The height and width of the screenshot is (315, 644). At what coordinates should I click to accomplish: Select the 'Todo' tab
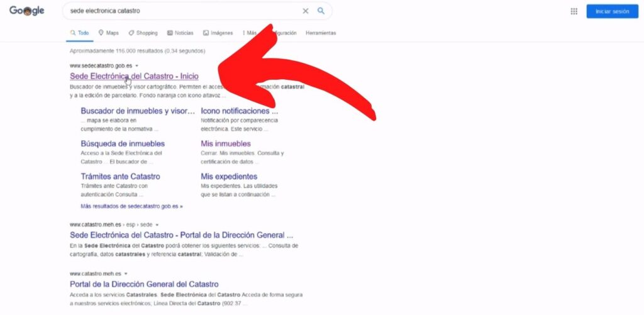tap(80, 33)
